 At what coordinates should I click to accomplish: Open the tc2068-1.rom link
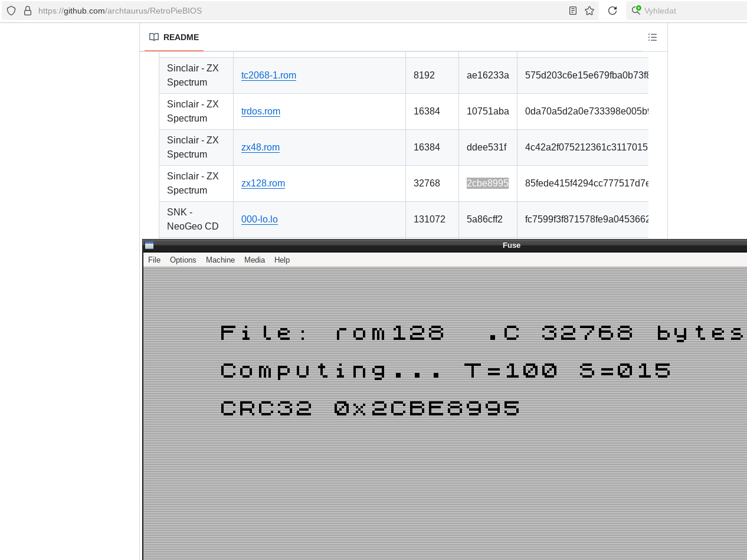point(268,75)
